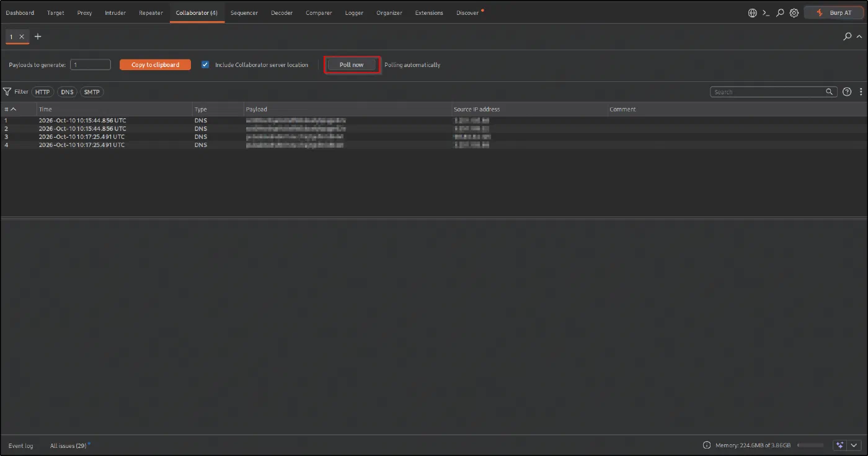Switch to the Repeater tab
This screenshot has height=456, width=868.
151,12
